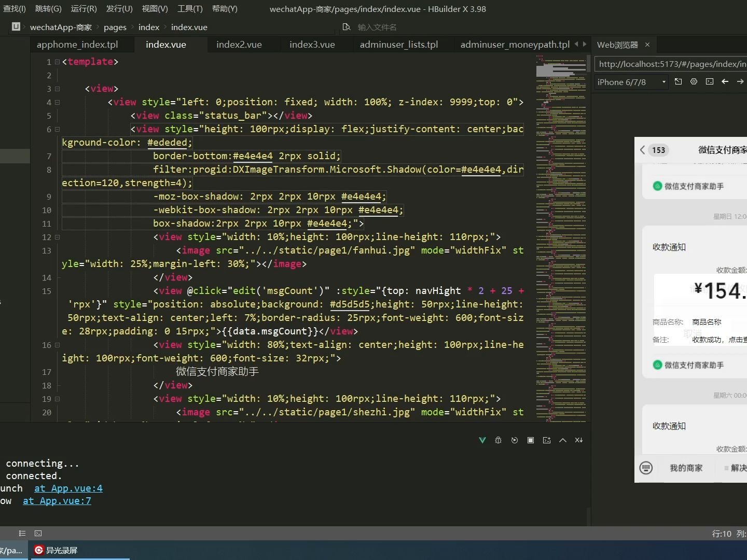The width and height of the screenshot is (747, 560).
Task: Open the App.vue:7 console link
Action: 57,500
